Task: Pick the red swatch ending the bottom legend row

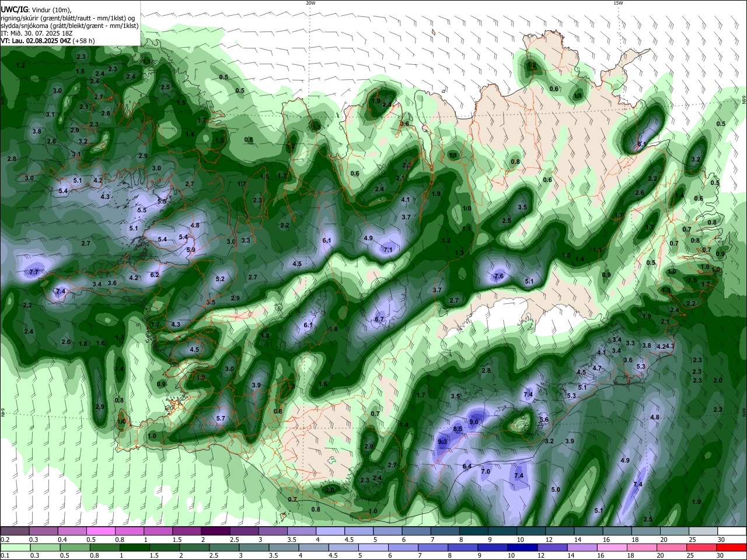Action: (x=732, y=548)
